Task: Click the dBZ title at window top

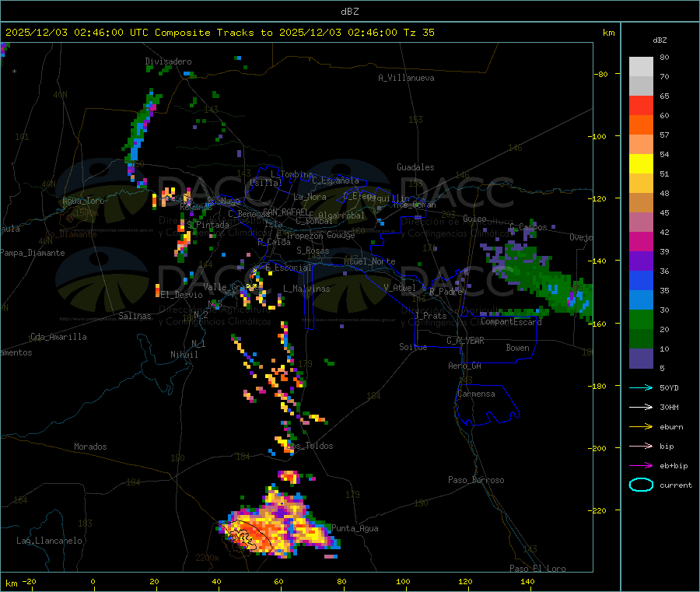Action: click(349, 12)
